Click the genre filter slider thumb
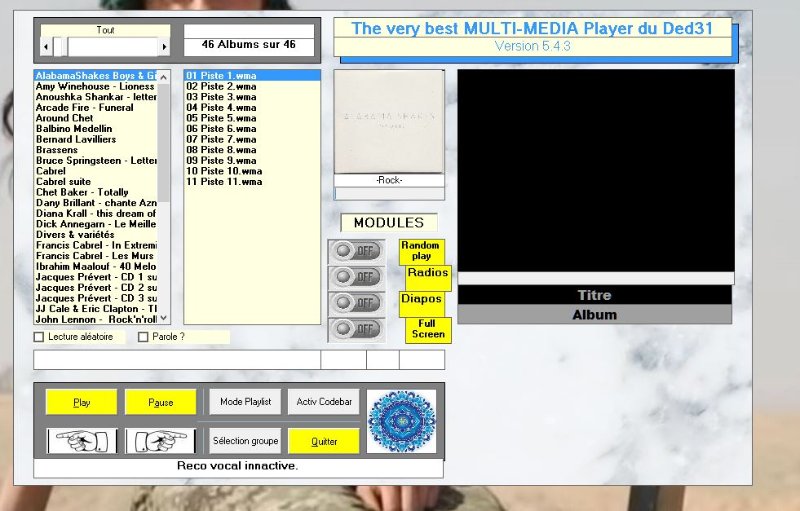800x511 pixels. pyautogui.click(x=60, y=47)
